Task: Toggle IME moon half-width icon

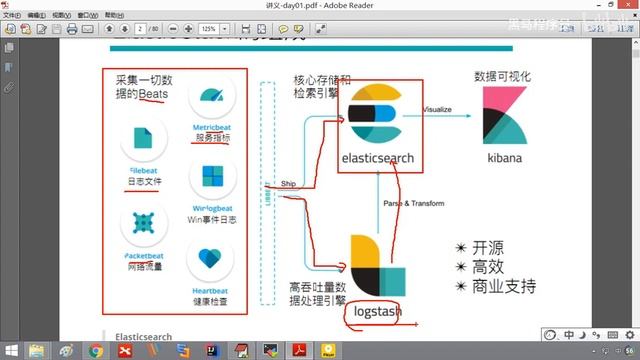Action: pos(582,335)
